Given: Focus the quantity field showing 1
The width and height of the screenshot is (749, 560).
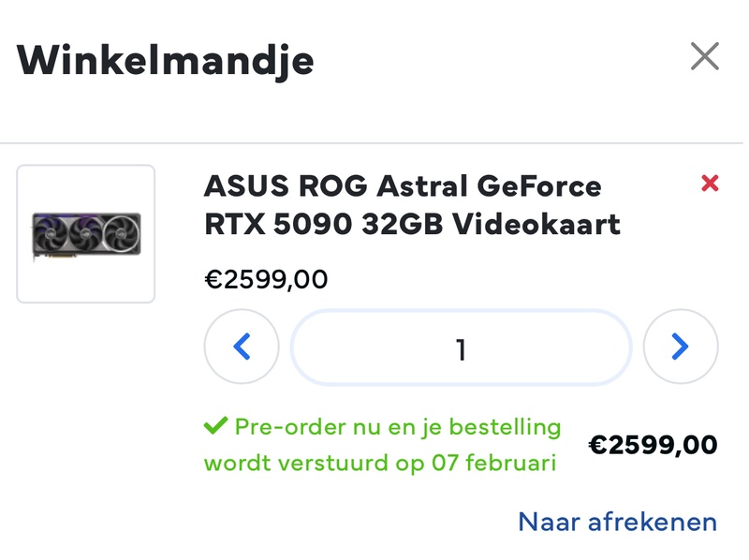Looking at the screenshot, I should (x=461, y=348).
